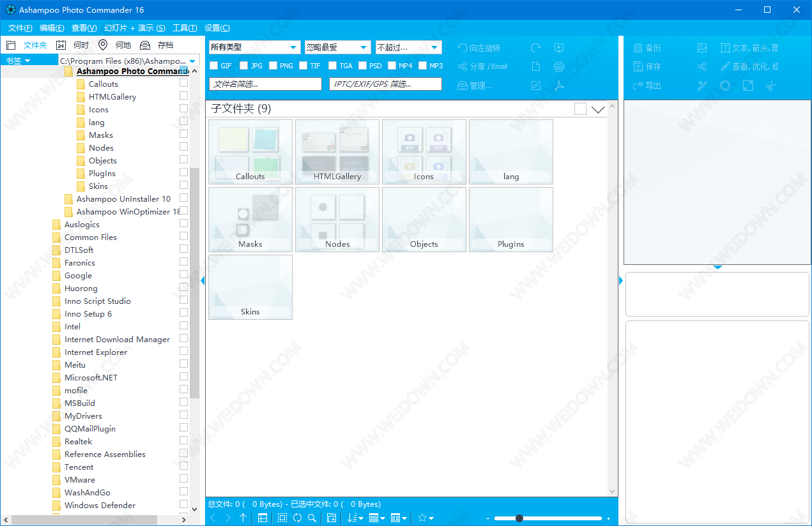Viewport: 812px width, 526px height.
Task: Click the magic wand auto-optimize icon
Action: 702,86
